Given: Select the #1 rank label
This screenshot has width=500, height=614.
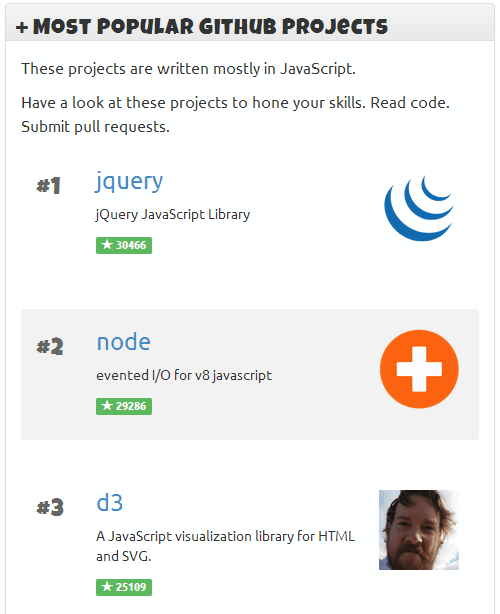Looking at the screenshot, I should tap(49, 186).
